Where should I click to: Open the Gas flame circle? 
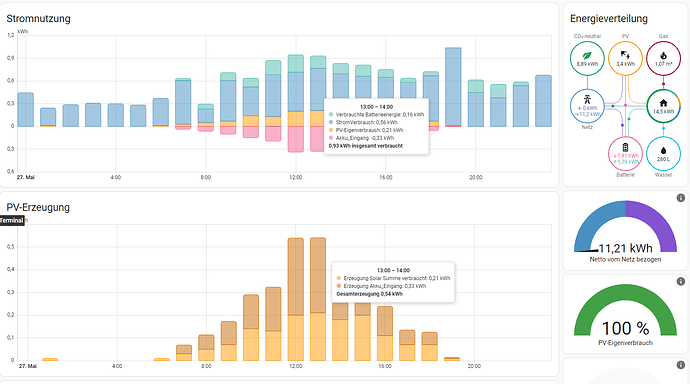click(x=663, y=59)
